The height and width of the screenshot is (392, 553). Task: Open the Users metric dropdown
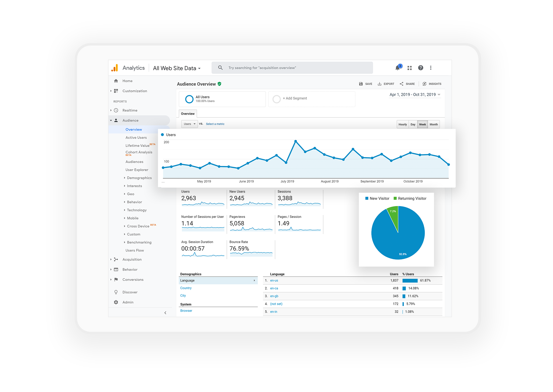tap(189, 124)
